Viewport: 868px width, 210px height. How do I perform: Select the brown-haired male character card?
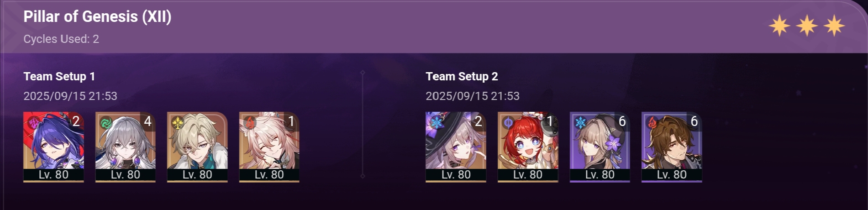tap(672, 147)
